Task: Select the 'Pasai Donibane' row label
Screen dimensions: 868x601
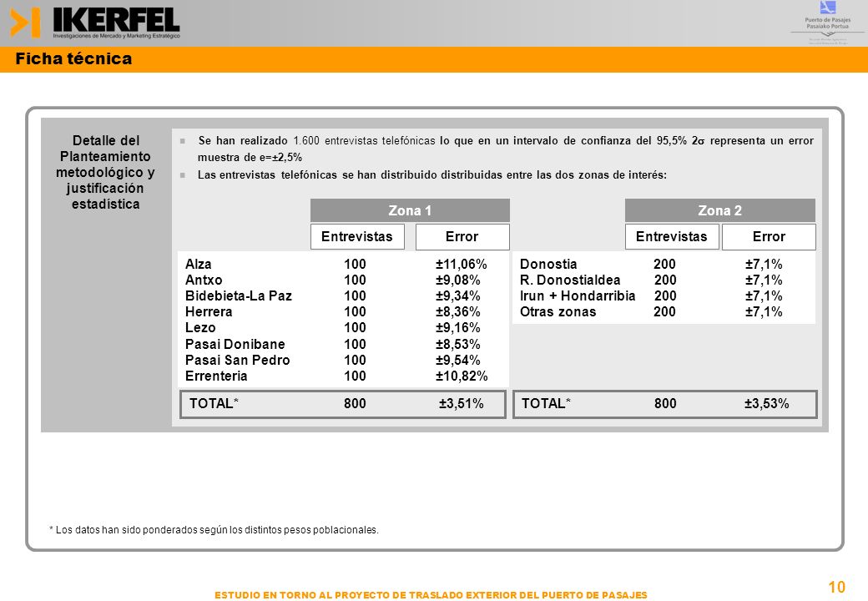Action: pos(235,344)
